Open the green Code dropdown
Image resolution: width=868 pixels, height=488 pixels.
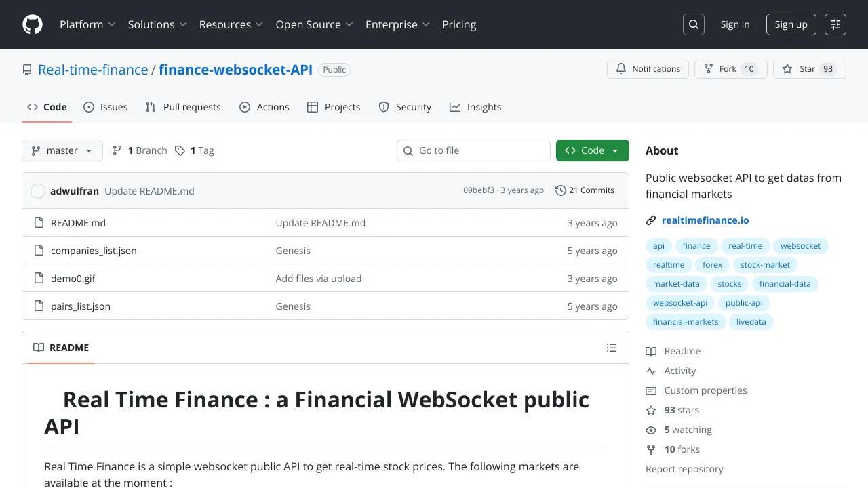[593, 150]
